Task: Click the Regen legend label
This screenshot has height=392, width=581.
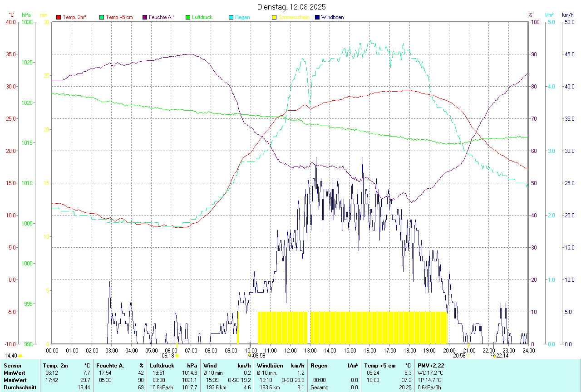Action: pos(242,17)
